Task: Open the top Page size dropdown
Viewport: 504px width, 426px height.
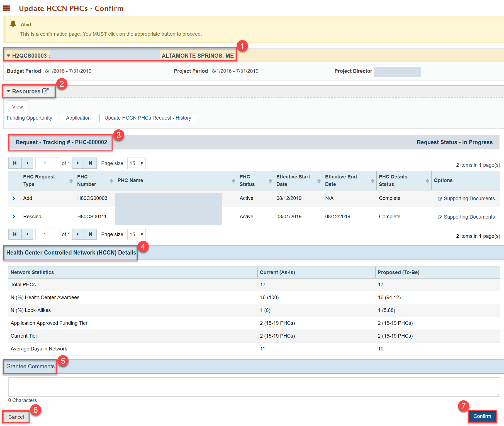Action: (137, 163)
